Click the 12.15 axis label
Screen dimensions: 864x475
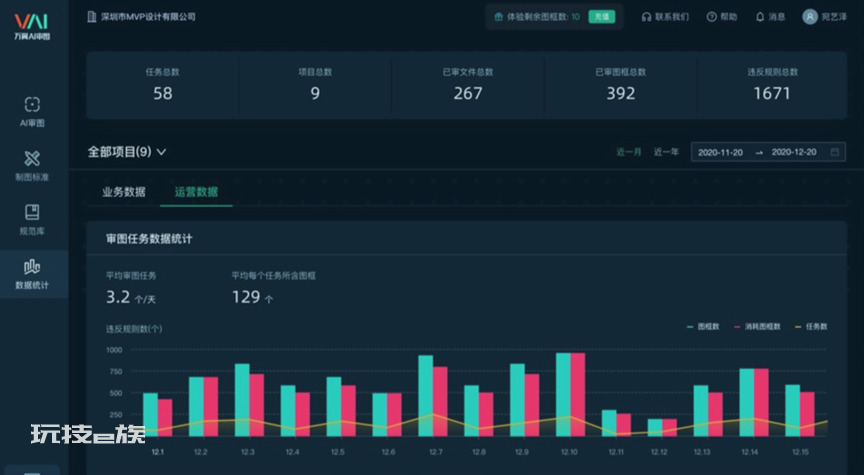click(x=800, y=452)
